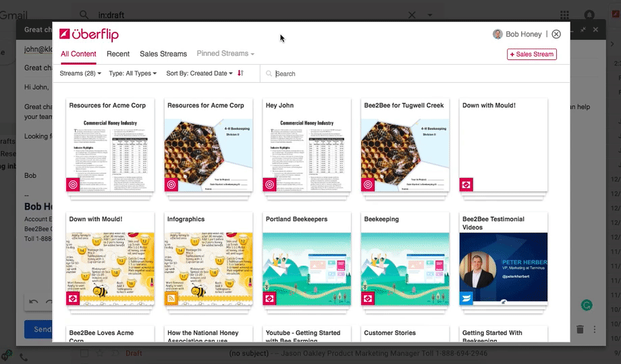Open the Google apps grid
The height and width of the screenshot is (364, 621).
(x=564, y=15)
